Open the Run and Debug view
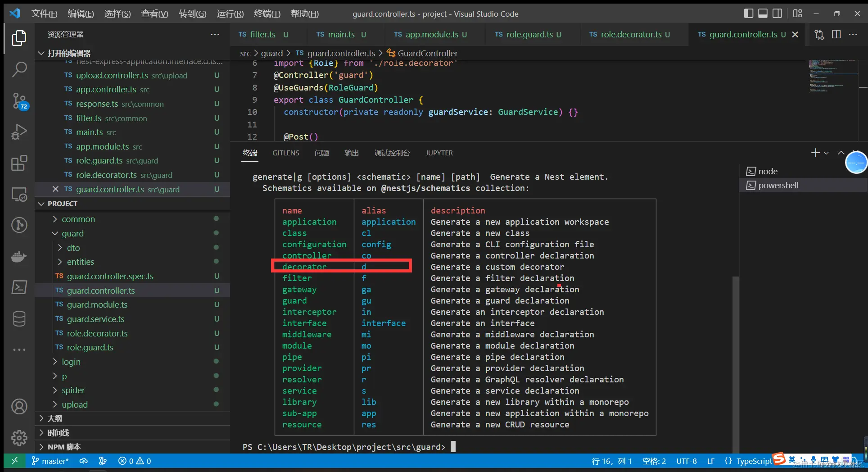The width and height of the screenshot is (868, 472). tap(19, 132)
